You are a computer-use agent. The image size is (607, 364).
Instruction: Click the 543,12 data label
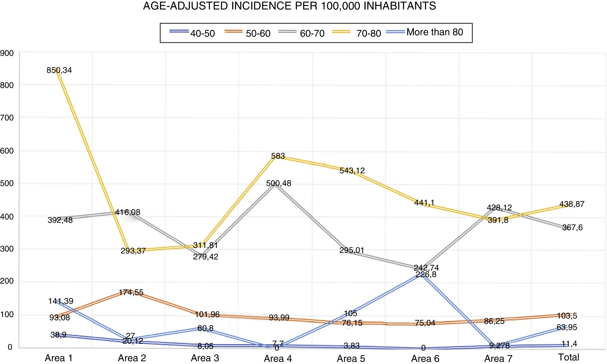352,171
